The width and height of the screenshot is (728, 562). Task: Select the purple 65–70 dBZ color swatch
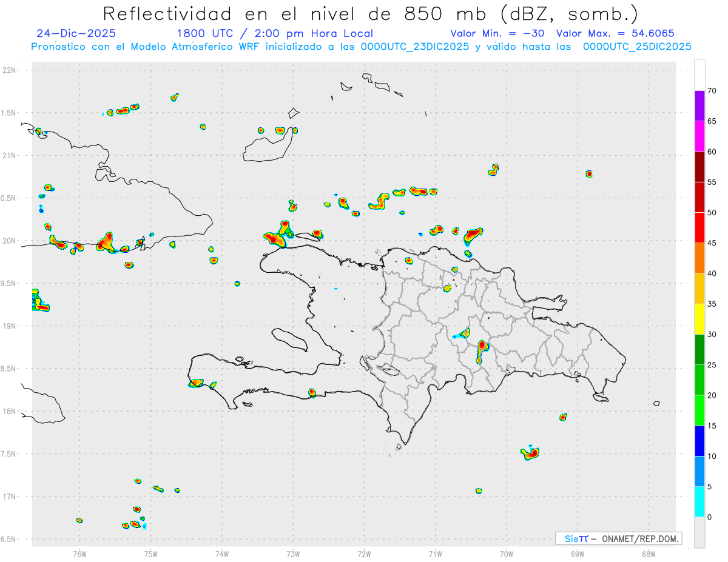[699, 106]
